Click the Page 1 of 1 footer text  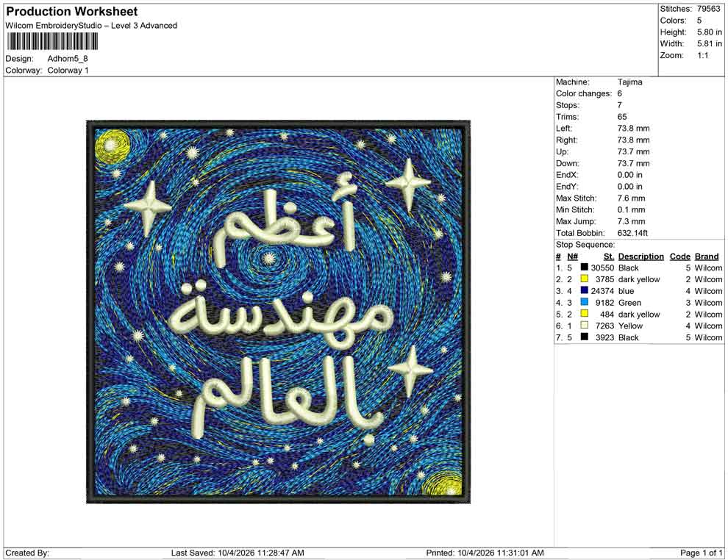(x=701, y=553)
